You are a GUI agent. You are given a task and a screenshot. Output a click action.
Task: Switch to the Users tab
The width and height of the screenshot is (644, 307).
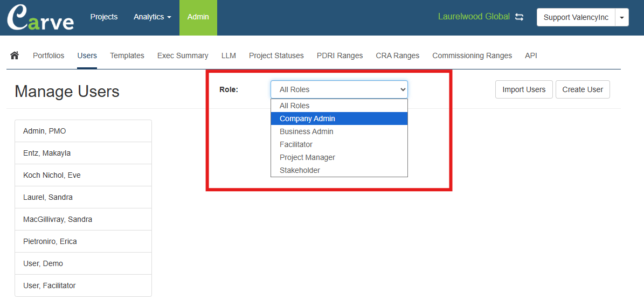(87, 55)
